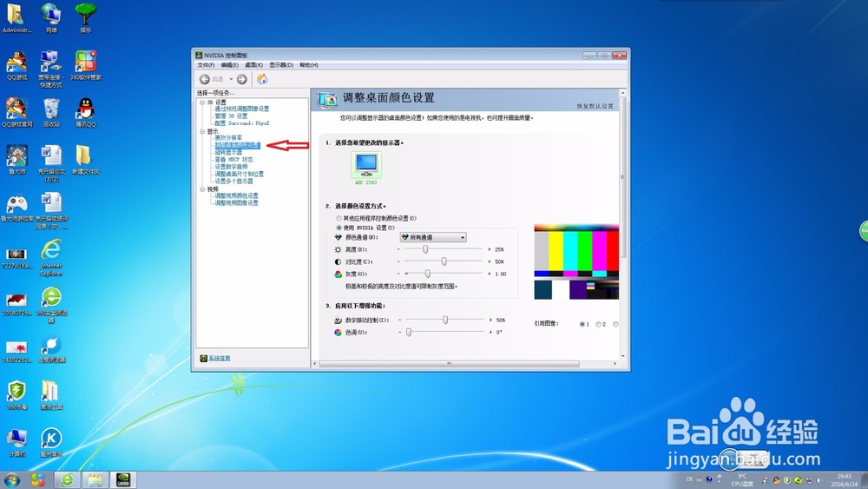Open 酷狗音乐 desktop icon
The height and width of the screenshot is (489, 868).
click(51, 442)
